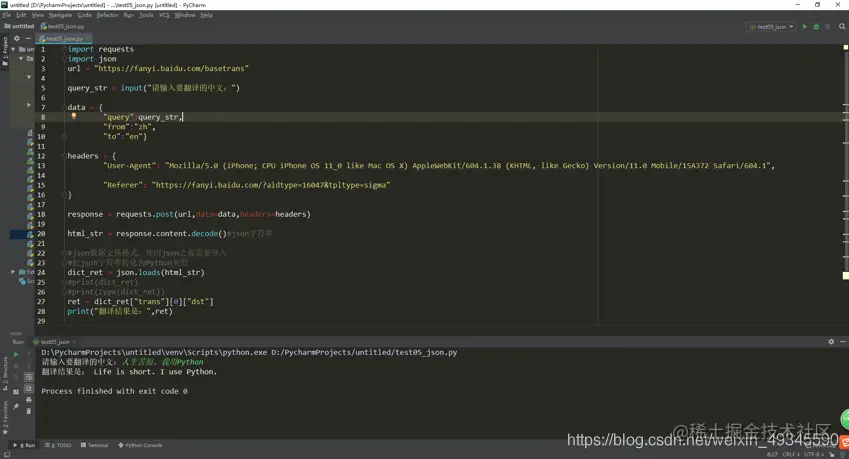Screen dimensions: 849x459
Task: Click the grey stop button in top toolbar
Action: (827, 27)
